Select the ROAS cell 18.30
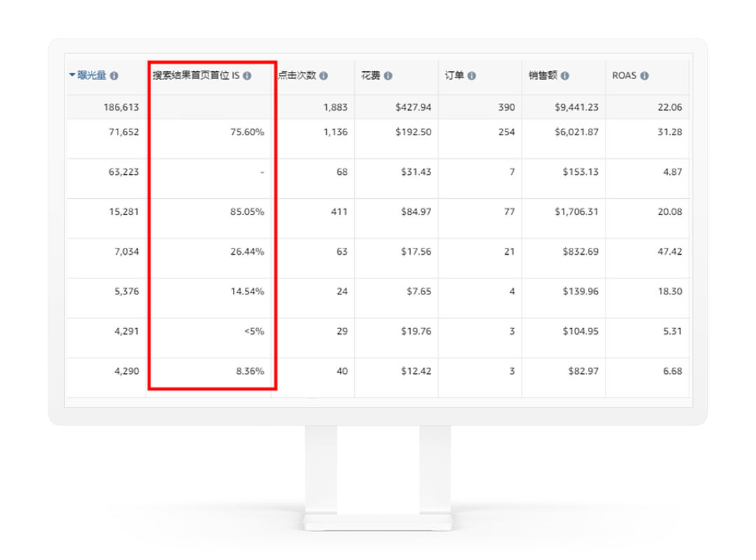 coord(670,291)
